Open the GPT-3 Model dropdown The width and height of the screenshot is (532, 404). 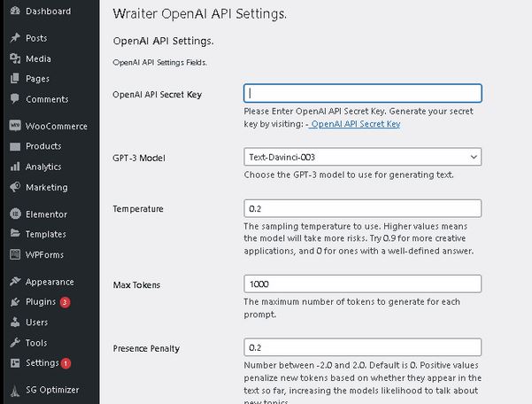[x=362, y=157]
